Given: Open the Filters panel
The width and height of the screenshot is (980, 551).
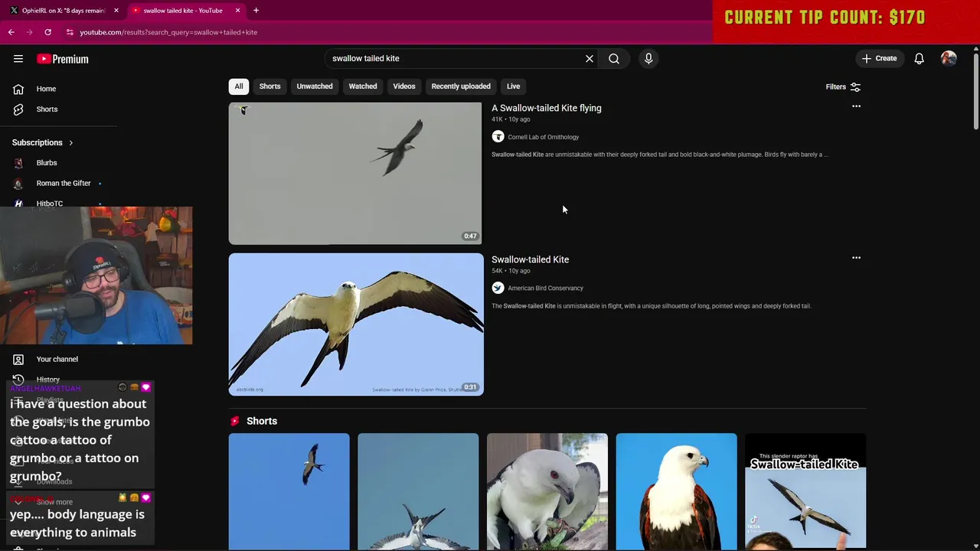Looking at the screenshot, I should (x=843, y=87).
